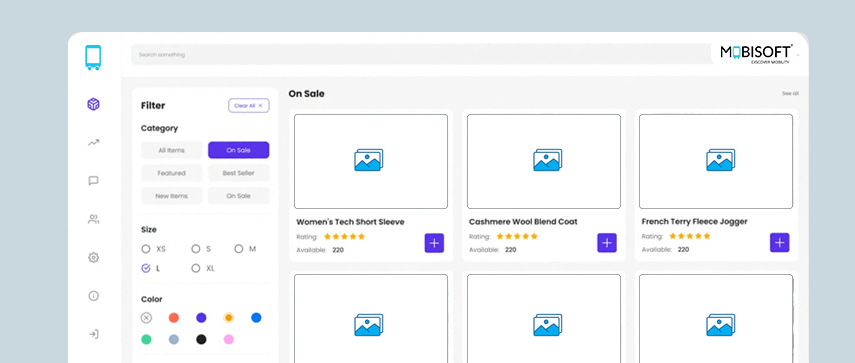Add French Terry Fleece Jogger with plus
Viewport: 855px width, 363px height.
click(x=779, y=243)
